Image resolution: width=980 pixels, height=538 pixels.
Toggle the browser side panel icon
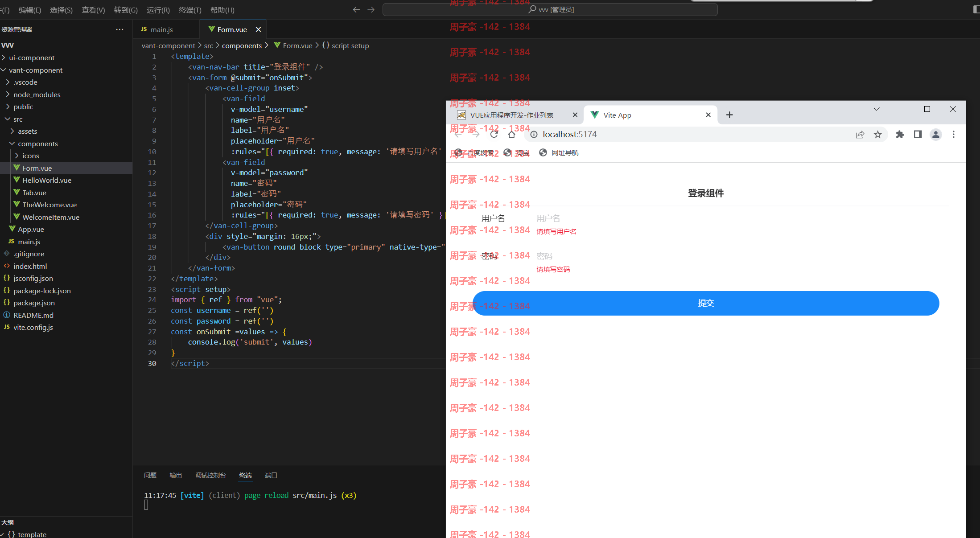pos(918,134)
